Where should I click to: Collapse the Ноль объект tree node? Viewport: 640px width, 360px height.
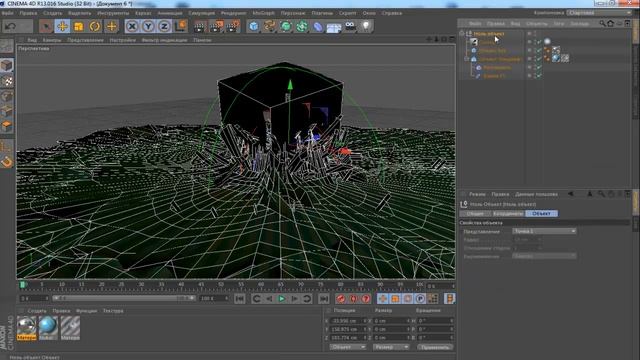click(x=462, y=33)
